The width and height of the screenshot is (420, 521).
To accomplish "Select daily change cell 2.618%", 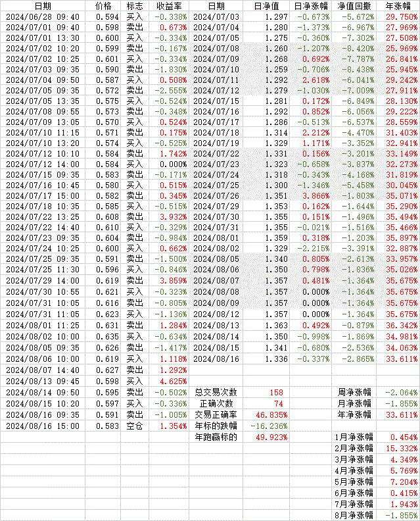I will [316, 80].
